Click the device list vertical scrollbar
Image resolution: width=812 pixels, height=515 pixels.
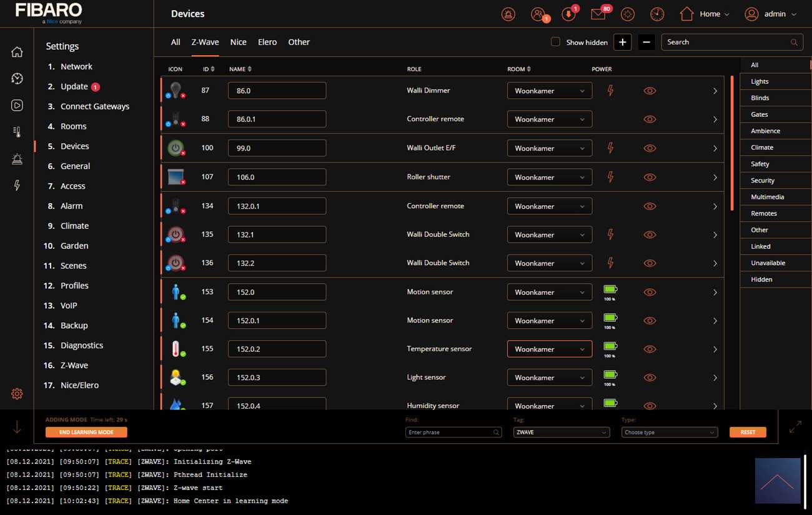click(731, 143)
